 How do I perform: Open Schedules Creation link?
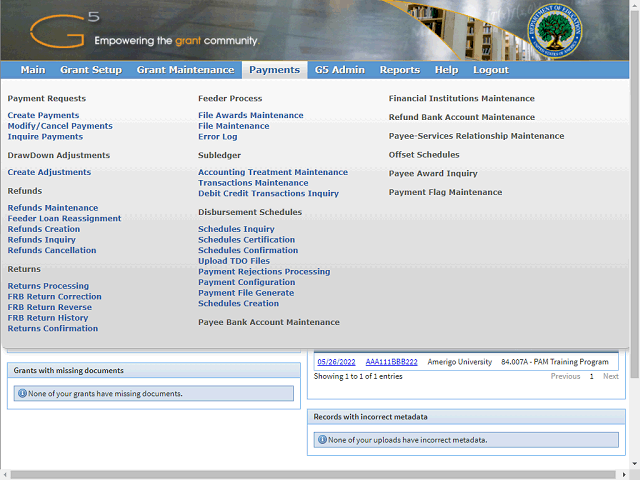click(x=238, y=303)
